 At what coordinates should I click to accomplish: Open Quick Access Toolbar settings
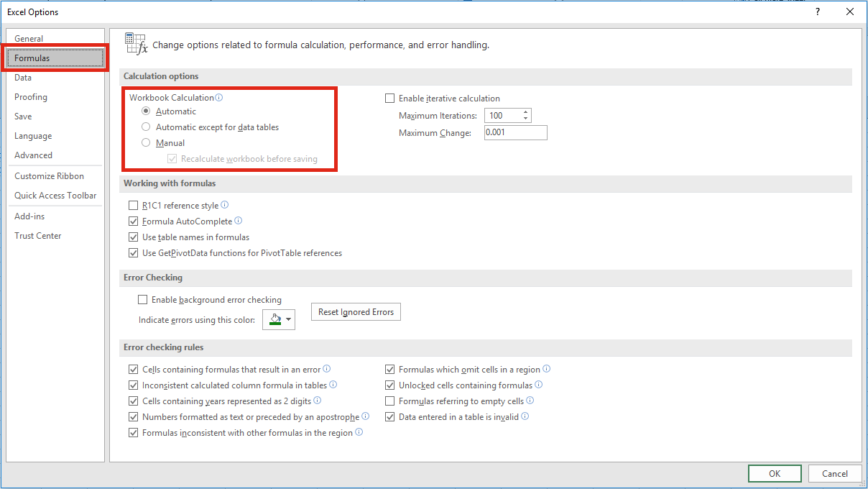pyautogui.click(x=55, y=196)
